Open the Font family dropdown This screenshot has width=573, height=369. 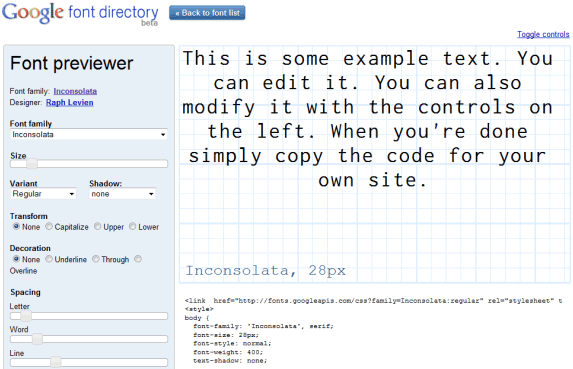(89, 134)
